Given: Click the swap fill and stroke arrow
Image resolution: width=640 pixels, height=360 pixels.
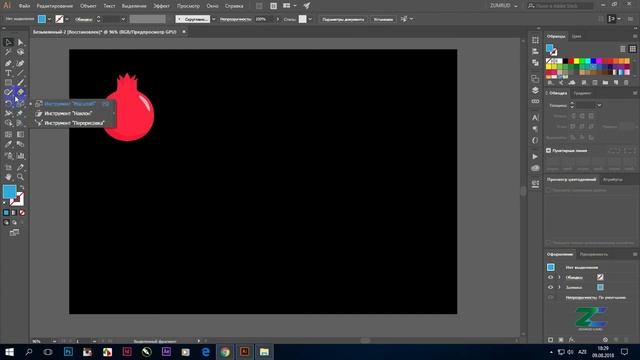Looking at the screenshot, I should click(x=22, y=187).
